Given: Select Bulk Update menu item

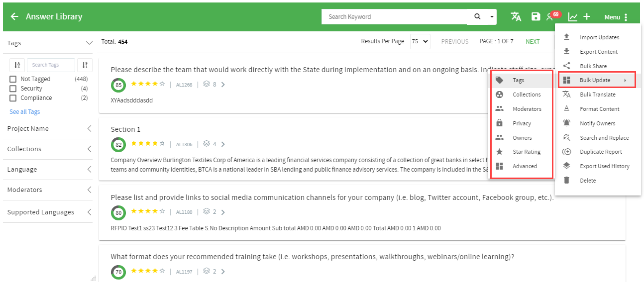Looking at the screenshot, I should coord(597,80).
